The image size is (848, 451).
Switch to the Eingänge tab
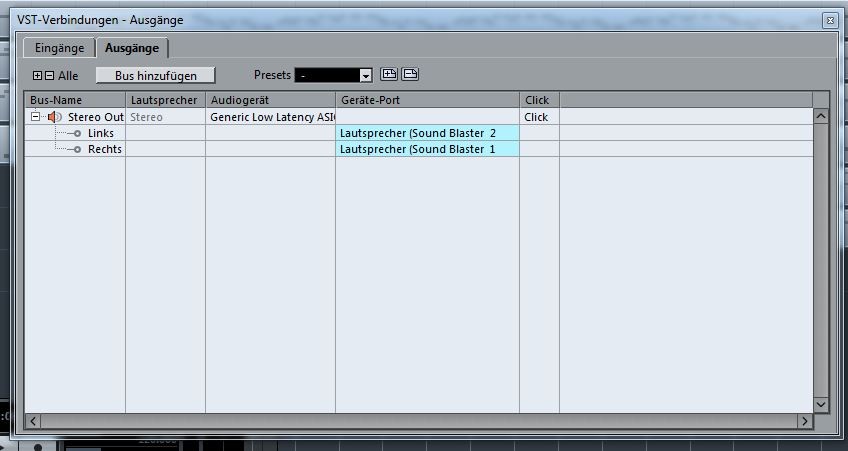[x=59, y=48]
